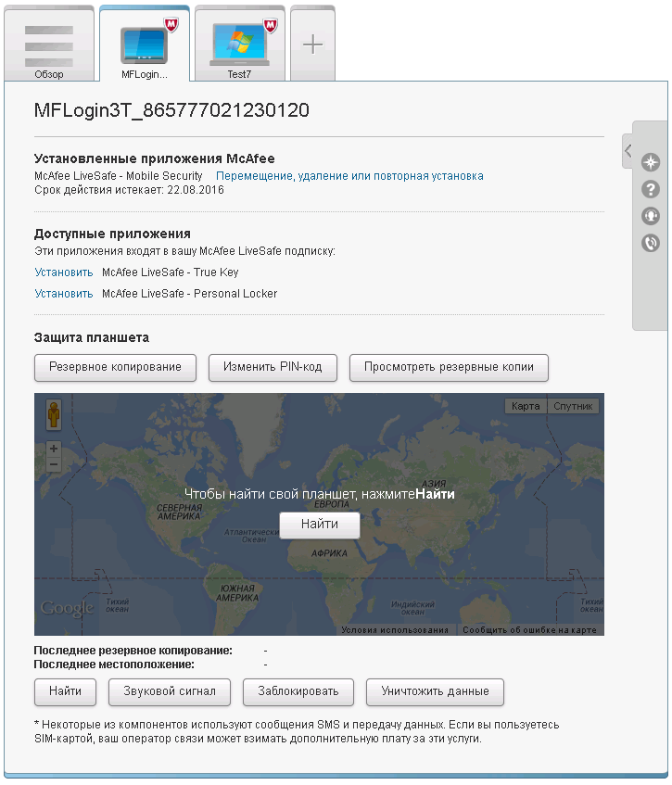Switch map to Карта view

(526, 406)
